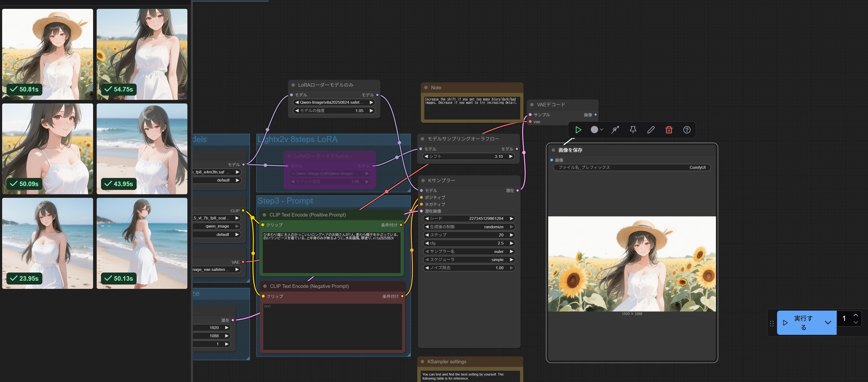
Task: Open the 23.95s beach result thumbnail
Action: click(48, 243)
